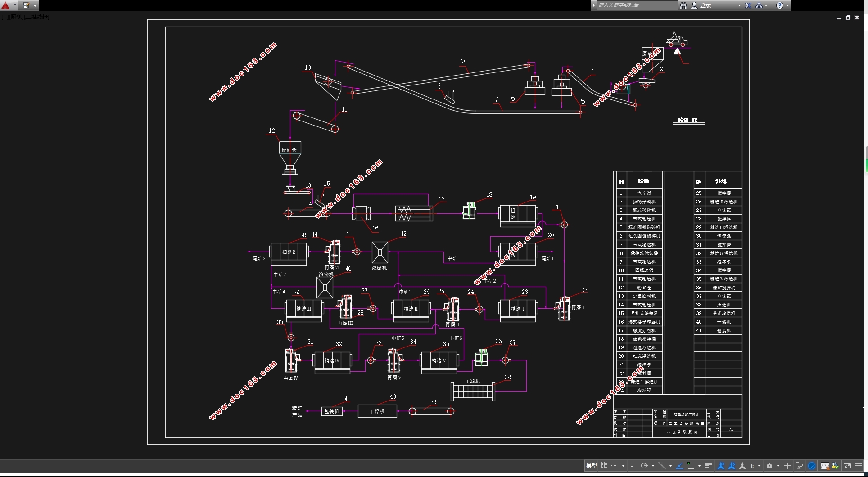The width and height of the screenshot is (868, 477).
Task: Click the grey annotation scale icon
Action: coord(742,466)
